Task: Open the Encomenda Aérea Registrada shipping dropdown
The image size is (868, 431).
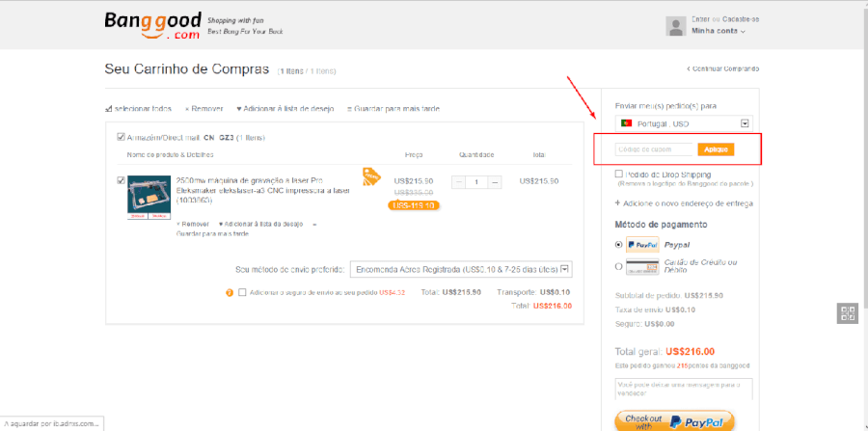Action: 462,269
